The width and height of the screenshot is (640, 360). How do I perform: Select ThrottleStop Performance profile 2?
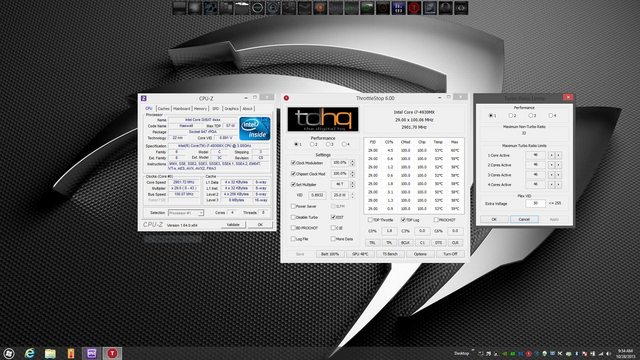(312, 144)
